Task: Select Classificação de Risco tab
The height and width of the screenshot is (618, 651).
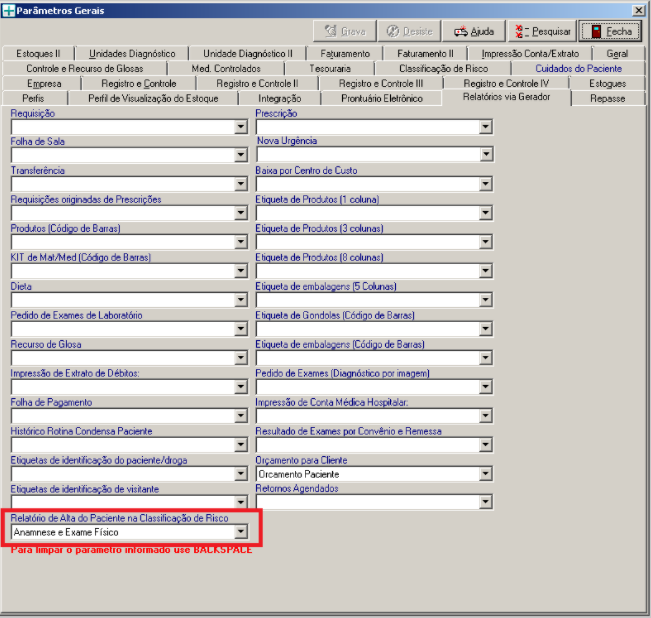Action: point(443,68)
